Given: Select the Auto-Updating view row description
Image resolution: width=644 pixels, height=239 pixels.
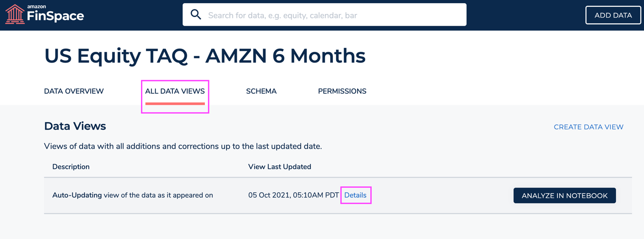Looking at the screenshot, I should click(x=132, y=195).
